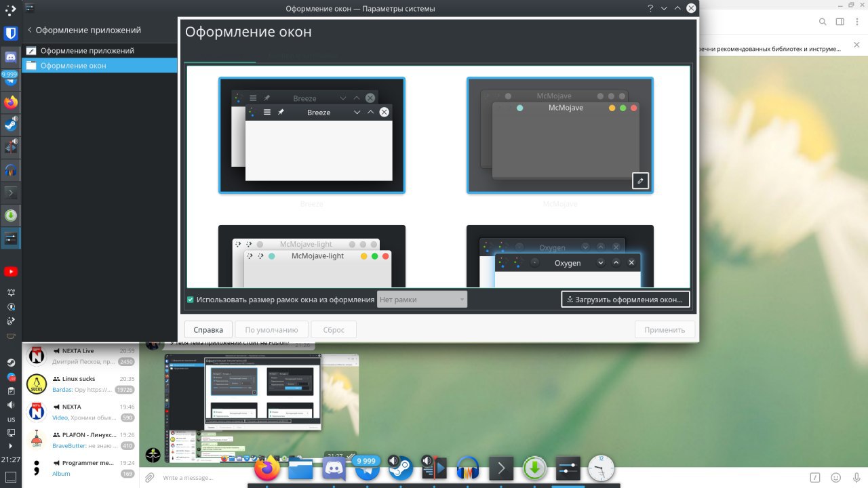
Task: Click the 21:27 clock in the left panel
Action: coord(11,460)
